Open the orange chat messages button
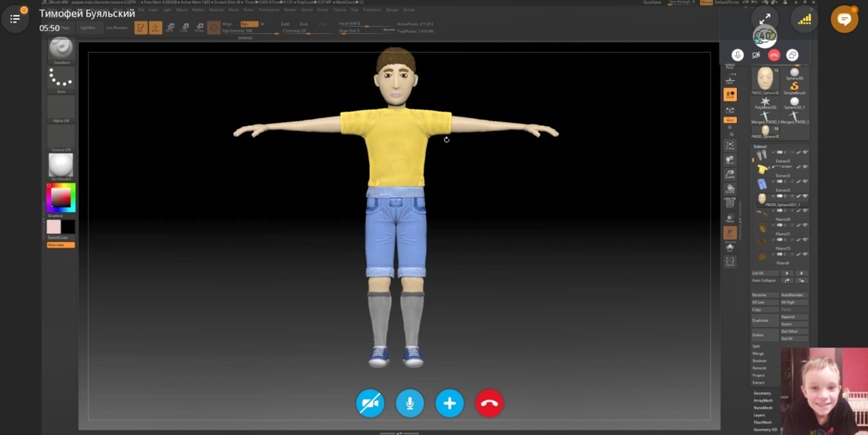868x435 pixels. click(x=844, y=19)
